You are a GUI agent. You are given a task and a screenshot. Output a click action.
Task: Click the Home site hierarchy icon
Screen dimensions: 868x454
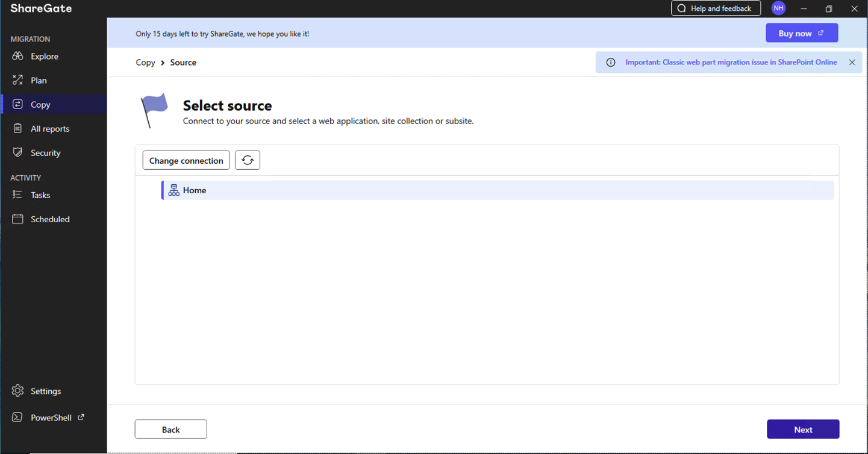coord(173,190)
